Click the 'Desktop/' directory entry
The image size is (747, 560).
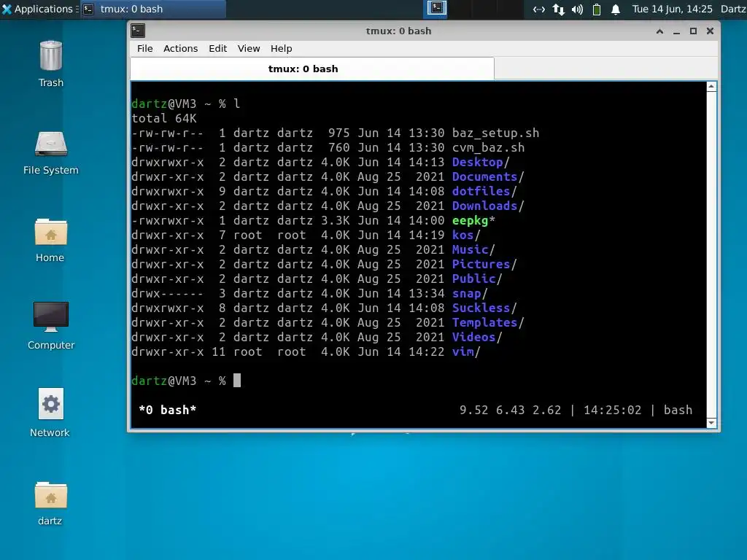[481, 162]
